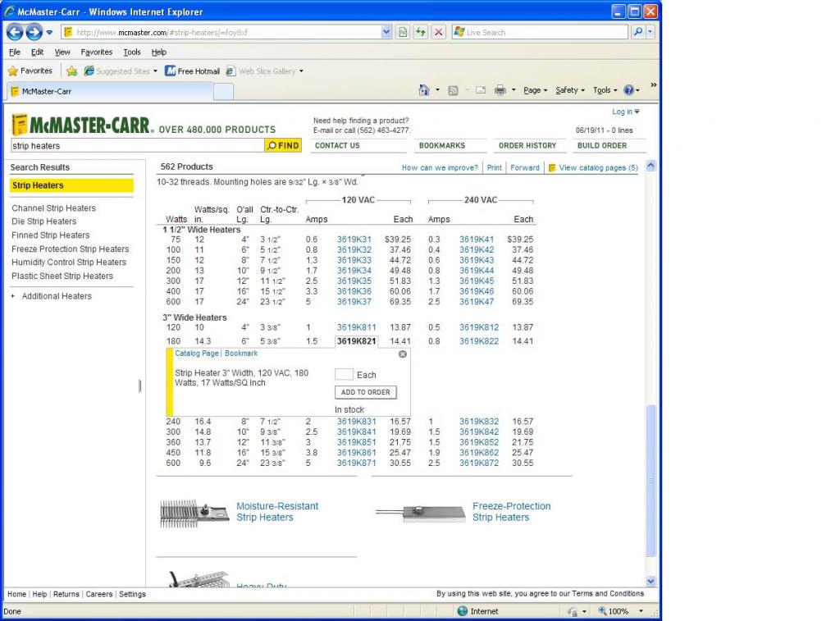Click the Refresh page icon
The height and width of the screenshot is (621, 840).
(421, 32)
